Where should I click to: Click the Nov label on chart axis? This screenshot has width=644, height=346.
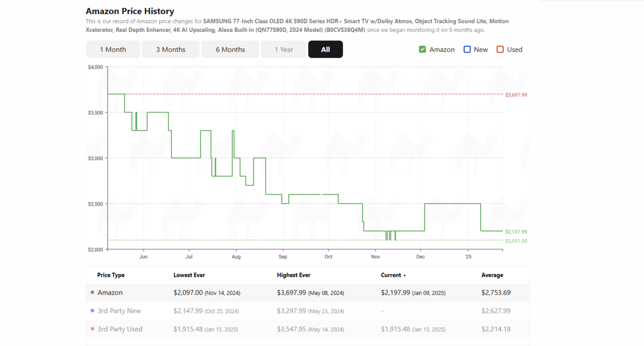pos(376,257)
